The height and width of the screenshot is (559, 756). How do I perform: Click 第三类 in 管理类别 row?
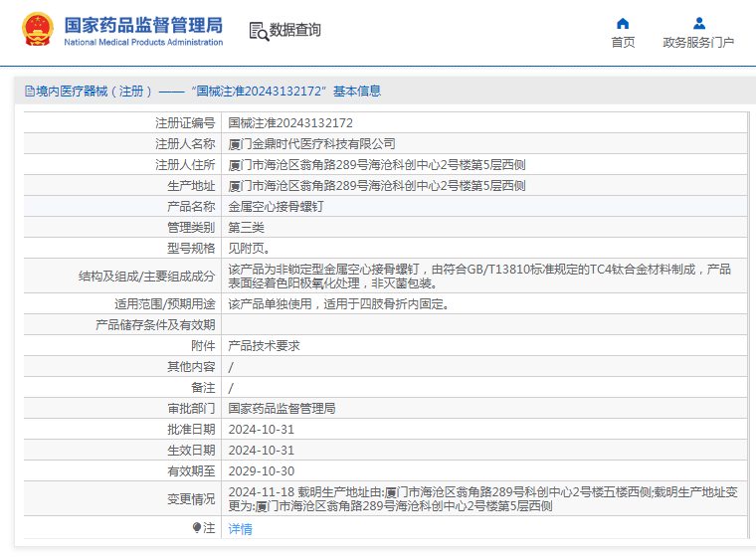click(246, 227)
